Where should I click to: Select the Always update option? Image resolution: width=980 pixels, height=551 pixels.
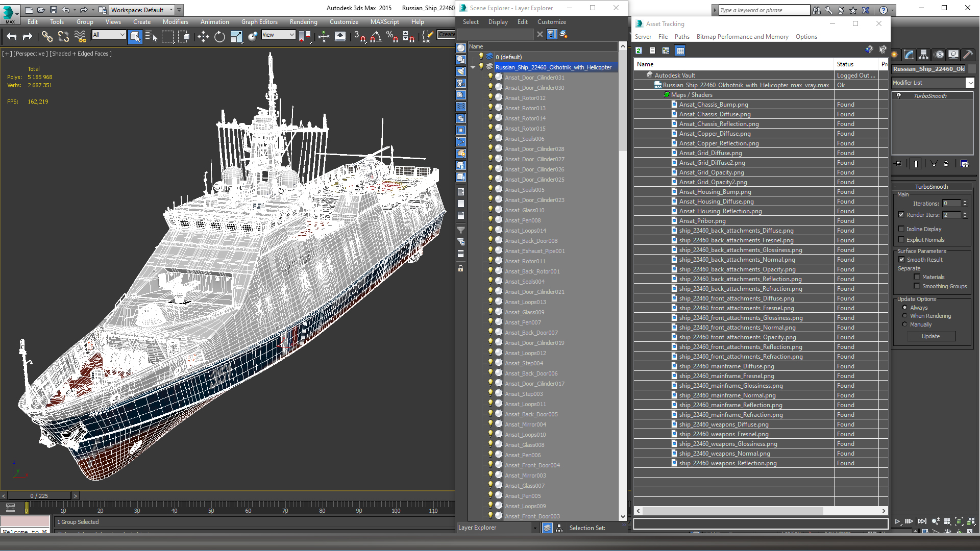tap(904, 308)
